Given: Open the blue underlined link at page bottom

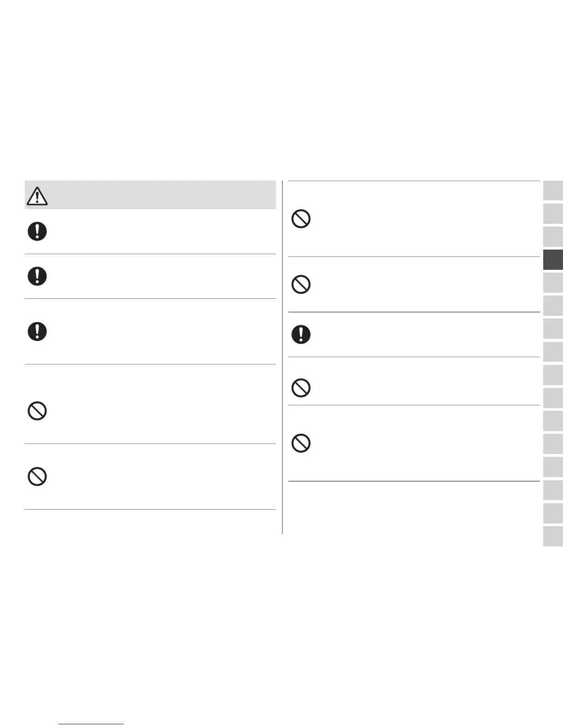Looking at the screenshot, I should (92, 723).
